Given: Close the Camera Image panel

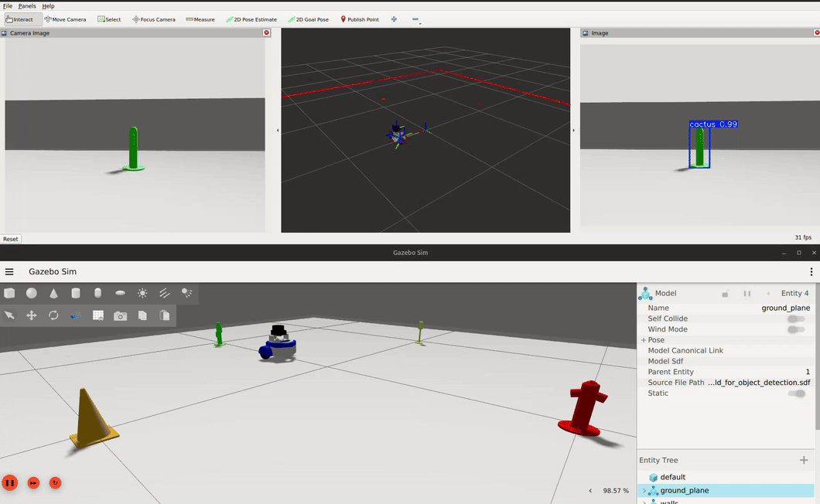Looking at the screenshot, I should tap(267, 32).
